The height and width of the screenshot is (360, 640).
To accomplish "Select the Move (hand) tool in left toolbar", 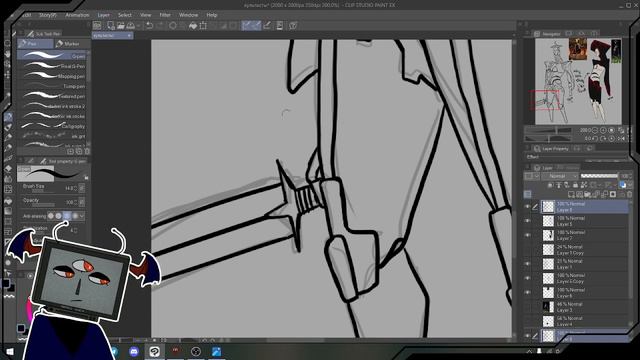I will 8,53.
